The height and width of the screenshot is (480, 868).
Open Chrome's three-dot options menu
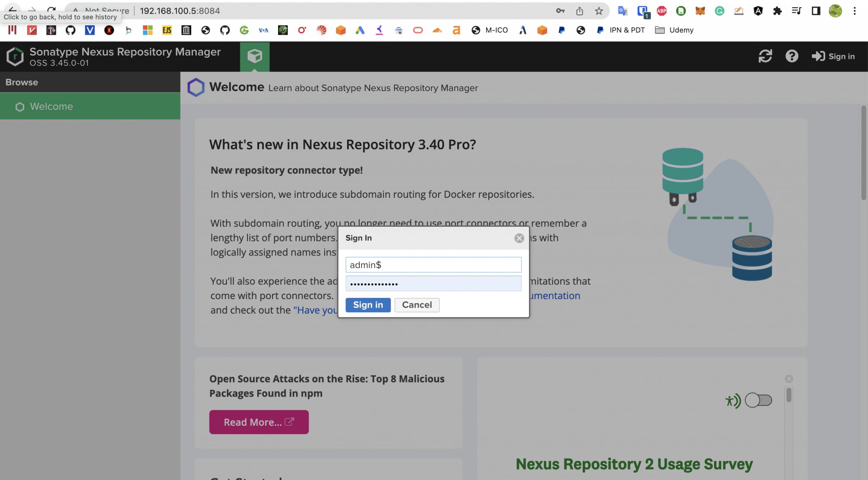click(855, 11)
